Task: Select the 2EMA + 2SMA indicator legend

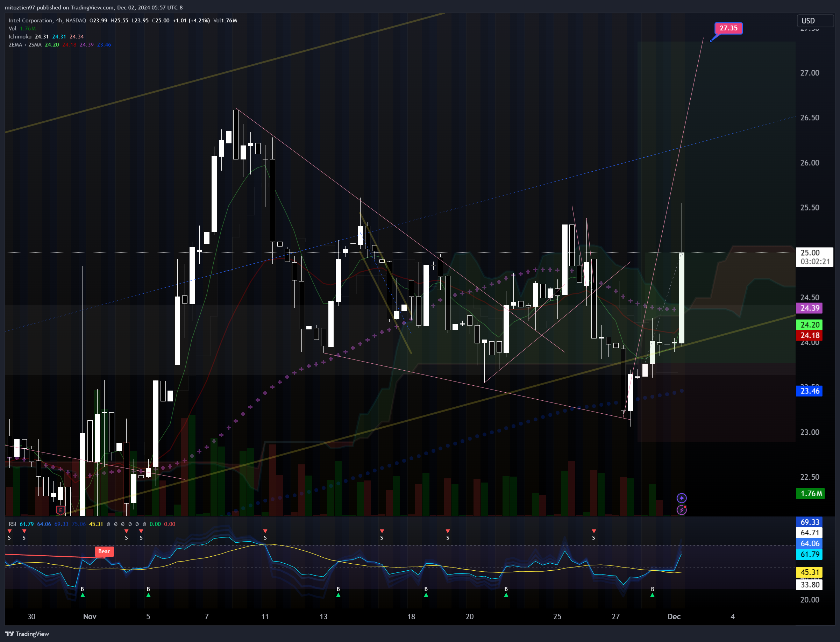Action: [x=25, y=45]
